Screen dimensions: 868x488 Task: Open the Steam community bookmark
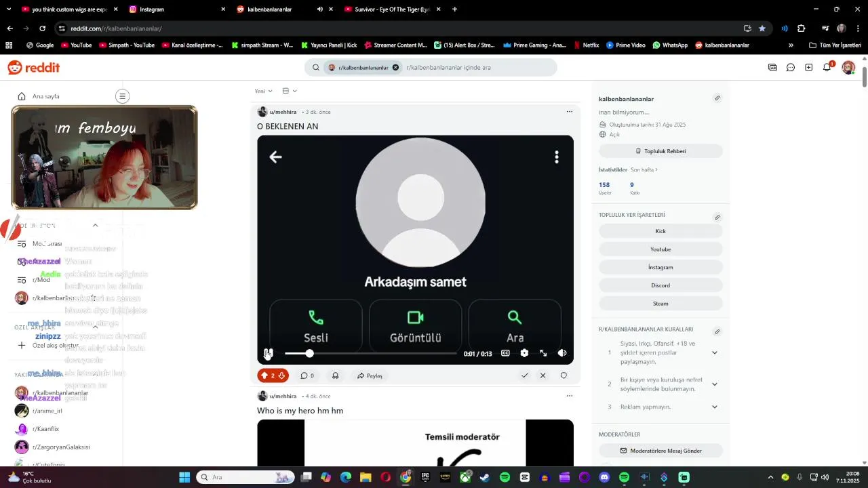[x=660, y=304]
